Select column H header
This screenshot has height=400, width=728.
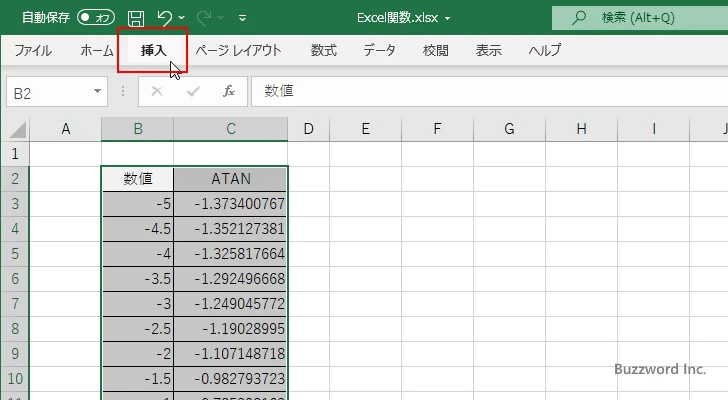click(x=581, y=129)
